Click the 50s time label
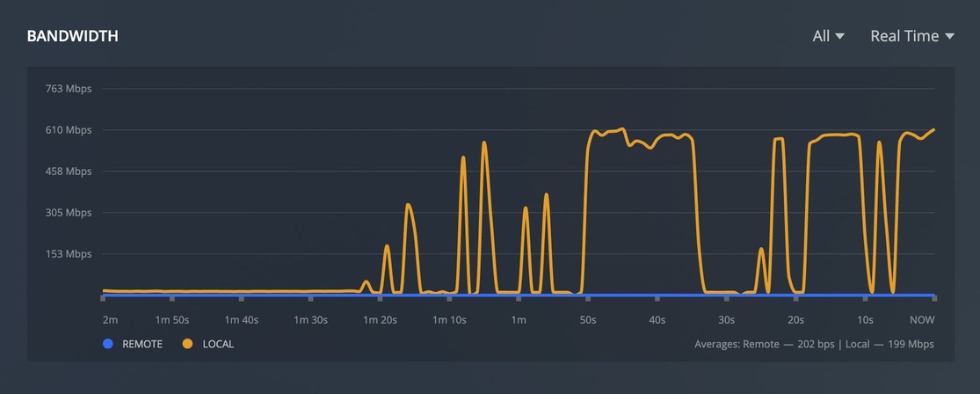 (588, 319)
